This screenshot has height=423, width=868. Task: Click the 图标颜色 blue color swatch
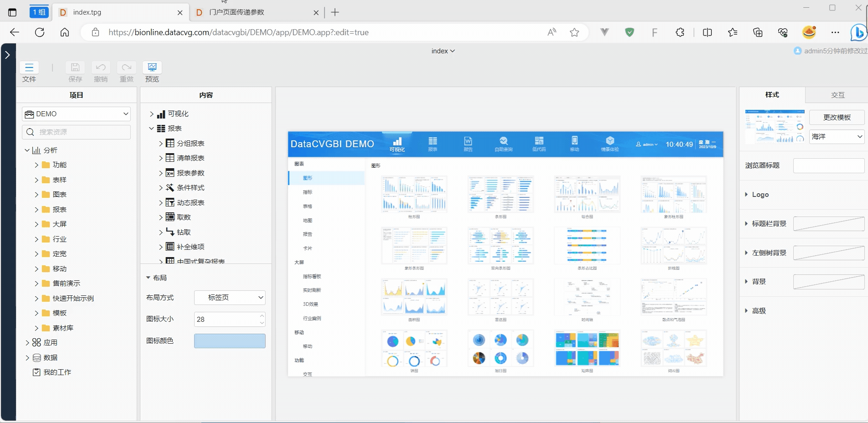230,341
